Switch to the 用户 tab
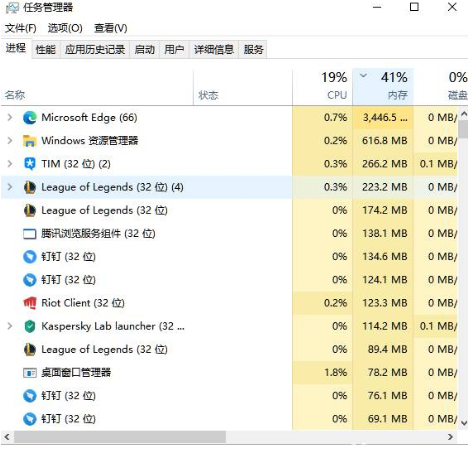471x449 pixels. [174, 50]
